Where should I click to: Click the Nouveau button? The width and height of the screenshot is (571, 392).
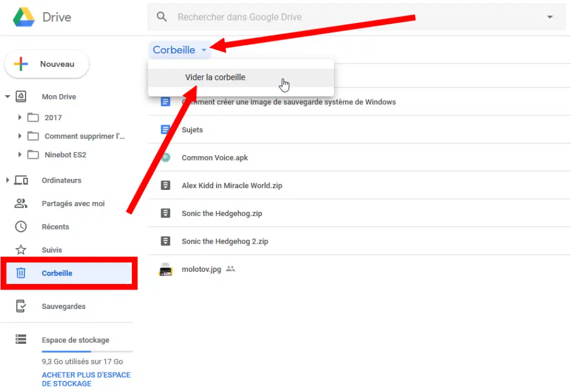[47, 64]
